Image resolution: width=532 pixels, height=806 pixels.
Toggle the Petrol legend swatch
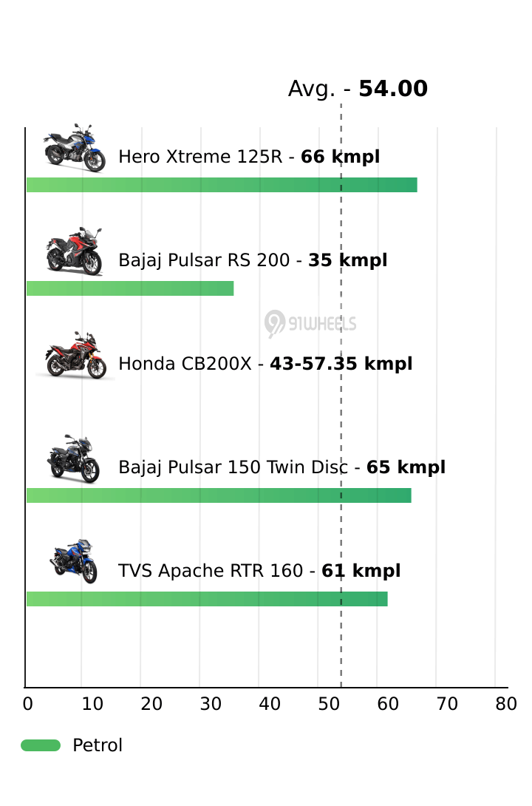click(x=41, y=745)
